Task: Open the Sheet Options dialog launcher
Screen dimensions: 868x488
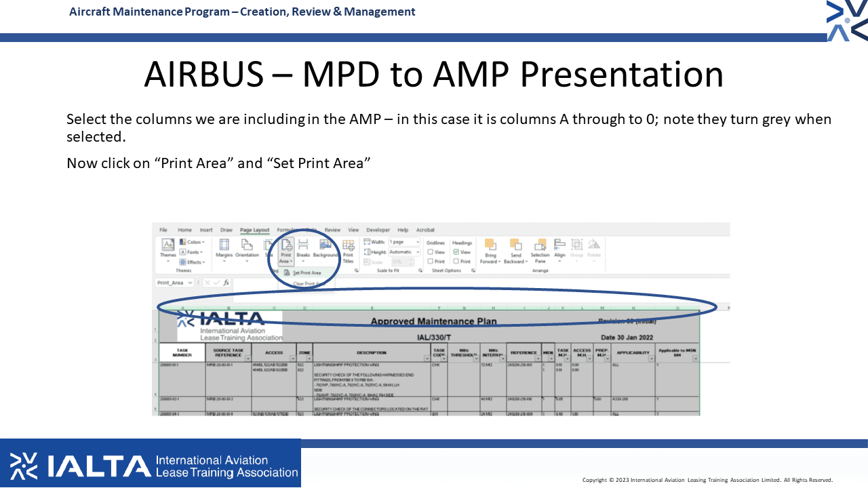Action: pos(473,270)
